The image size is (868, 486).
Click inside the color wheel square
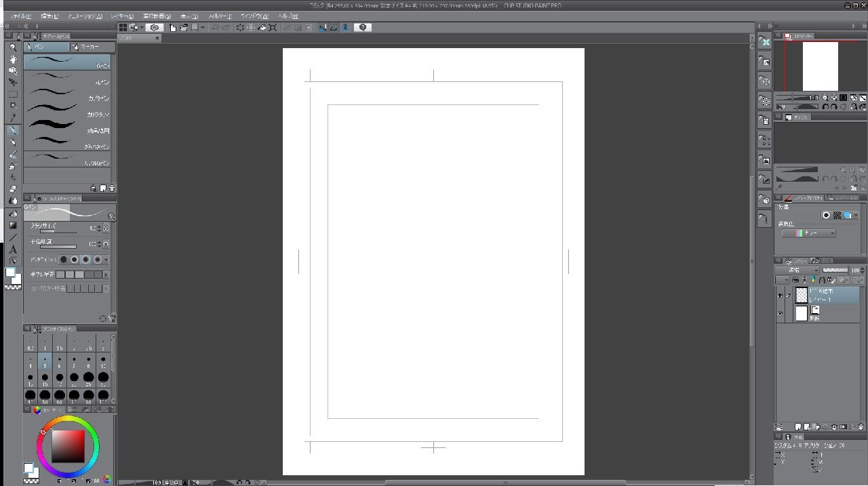pyautogui.click(x=68, y=446)
